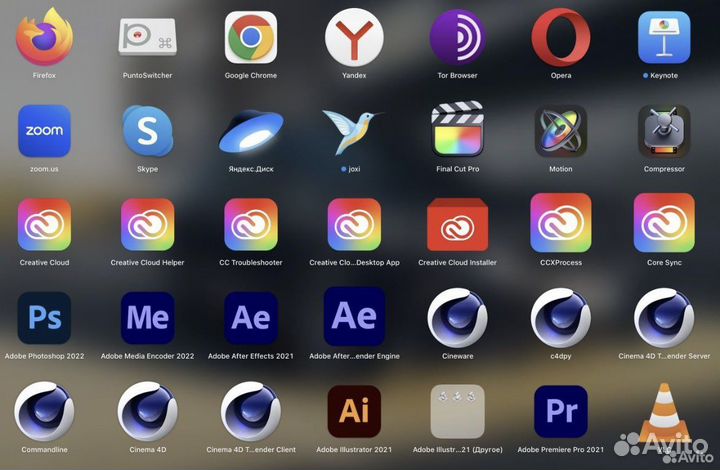Screen dimensions: 720x470
Task: Open the VLC traffic cone app
Action: [664, 413]
